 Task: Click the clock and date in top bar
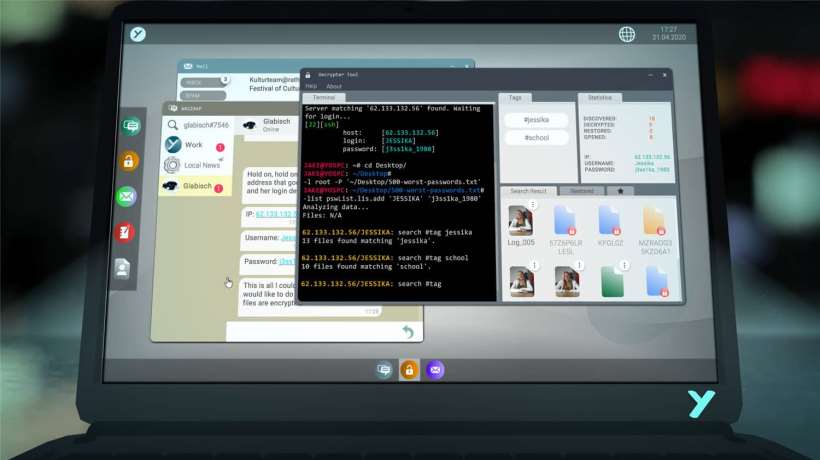pos(669,33)
